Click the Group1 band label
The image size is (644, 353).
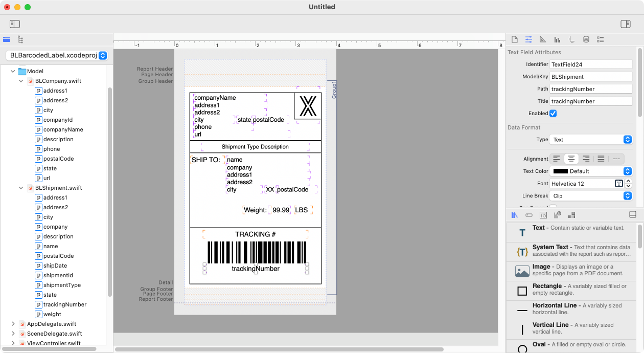(x=334, y=90)
